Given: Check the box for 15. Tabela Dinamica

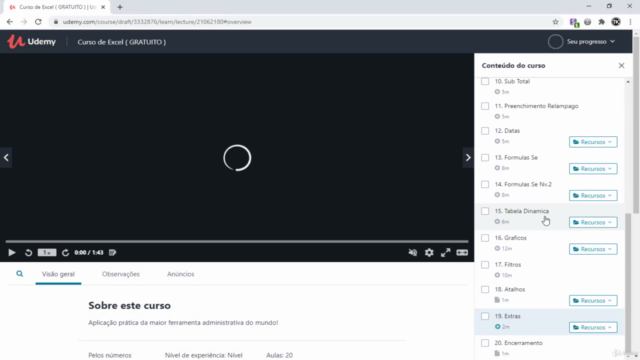Looking at the screenshot, I should pos(485,211).
